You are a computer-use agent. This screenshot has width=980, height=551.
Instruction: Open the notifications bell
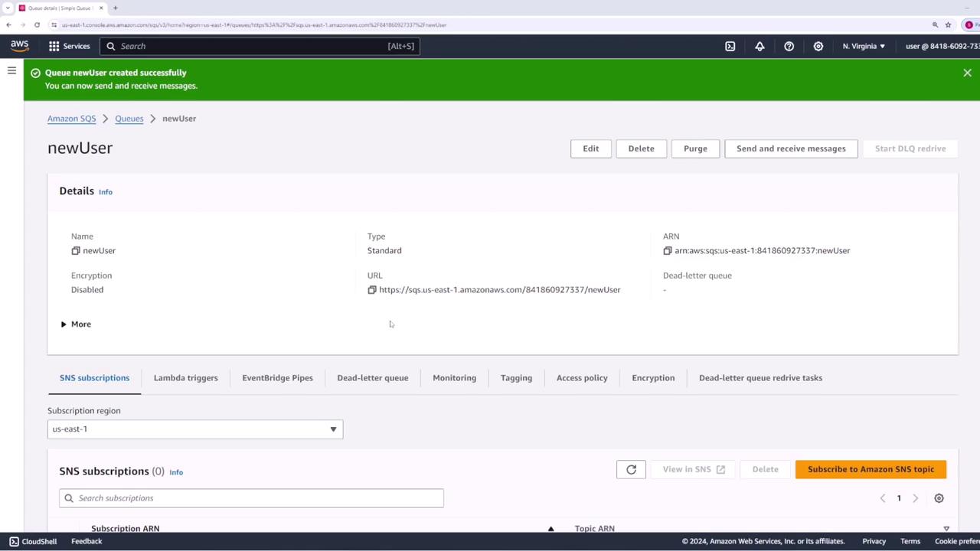pyautogui.click(x=759, y=46)
